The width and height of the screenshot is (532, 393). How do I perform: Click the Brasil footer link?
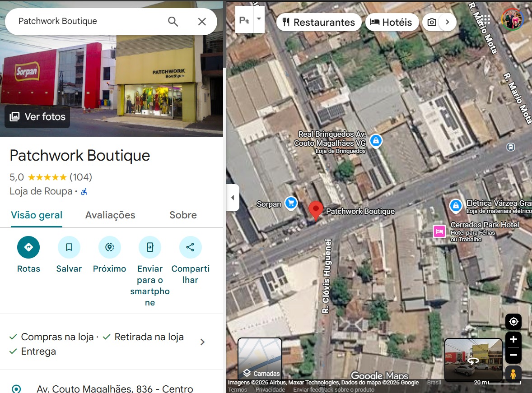(x=434, y=383)
